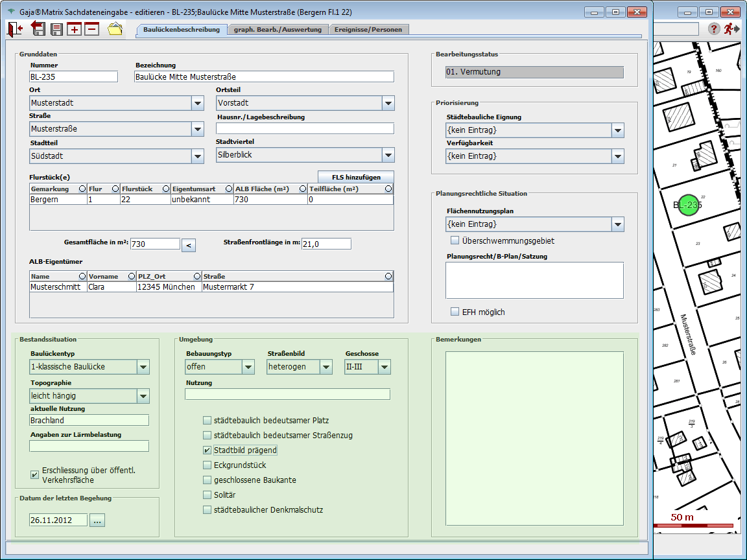Uncheck the Stadtbild prägend checkbox

click(x=207, y=450)
